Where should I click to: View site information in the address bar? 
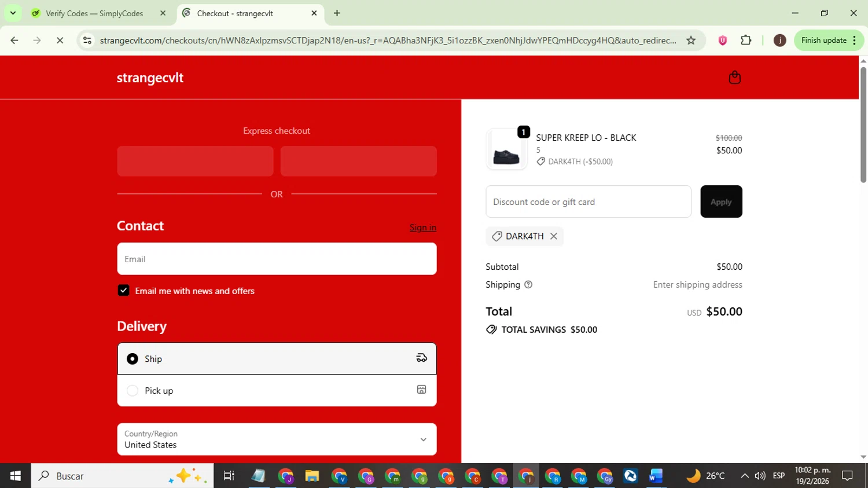pyautogui.click(x=87, y=40)
